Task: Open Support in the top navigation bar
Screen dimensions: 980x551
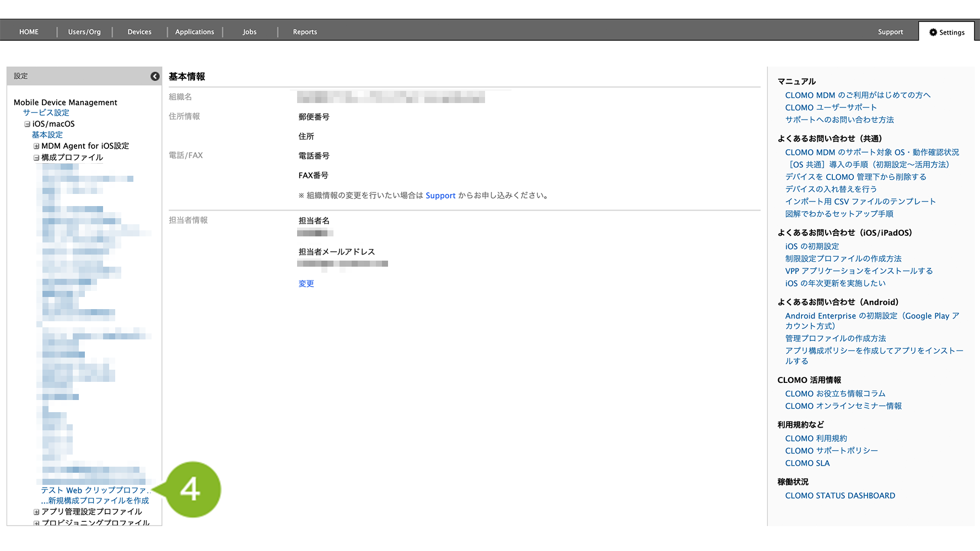Action: [890, 32]
